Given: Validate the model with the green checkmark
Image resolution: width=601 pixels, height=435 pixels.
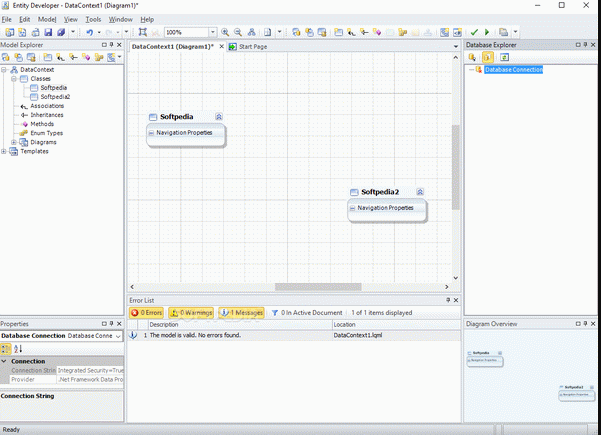Looking at the screenshot, I should (x=474, y=33).
